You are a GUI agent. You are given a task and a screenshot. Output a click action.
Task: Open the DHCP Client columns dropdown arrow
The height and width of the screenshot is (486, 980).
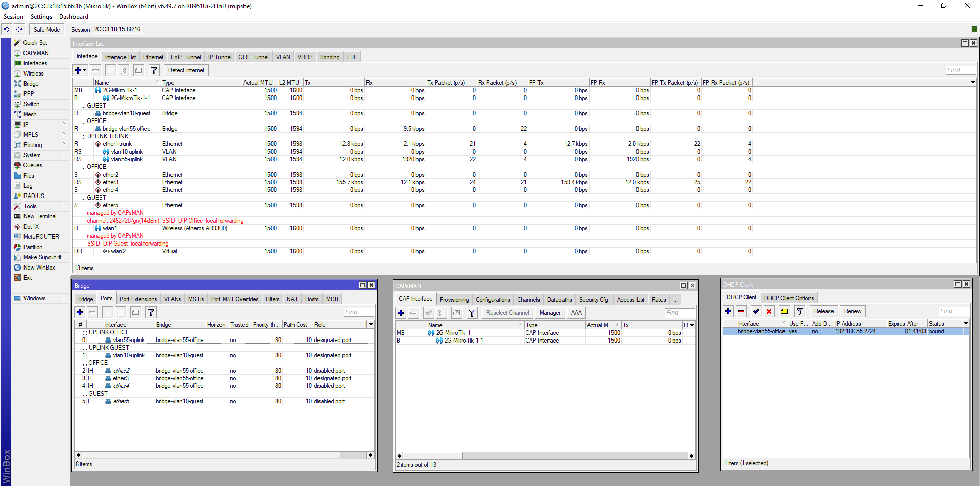966,324
